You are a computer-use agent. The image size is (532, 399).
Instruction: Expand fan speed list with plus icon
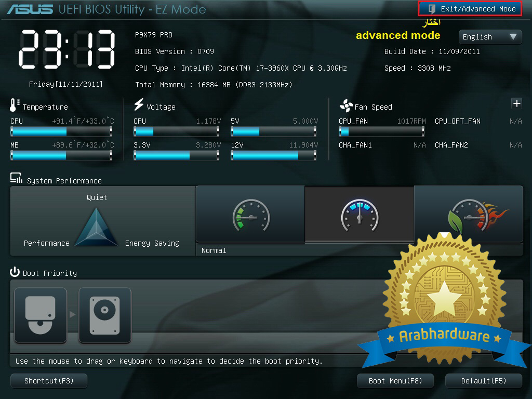[x=516, y=103]
